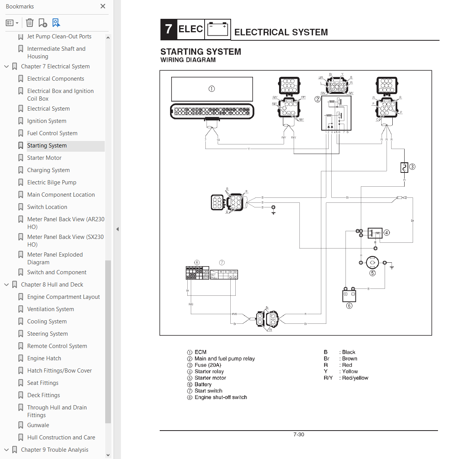The width and height of the screenshot is (476, 459).
Task: Go to Chapter 8 Hull and Deck bookmark
Action: (52, 285)
